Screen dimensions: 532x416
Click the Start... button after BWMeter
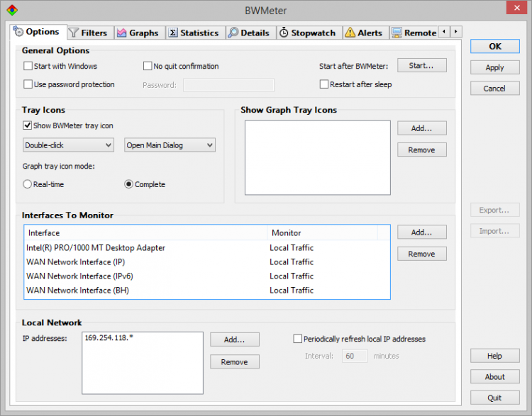pos(422,65)
